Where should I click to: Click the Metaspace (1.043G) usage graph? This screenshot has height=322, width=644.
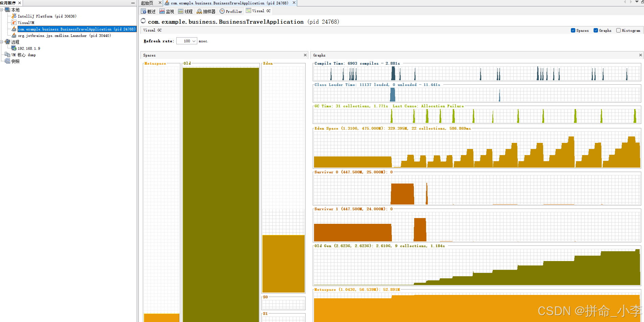tap(477, 307)
